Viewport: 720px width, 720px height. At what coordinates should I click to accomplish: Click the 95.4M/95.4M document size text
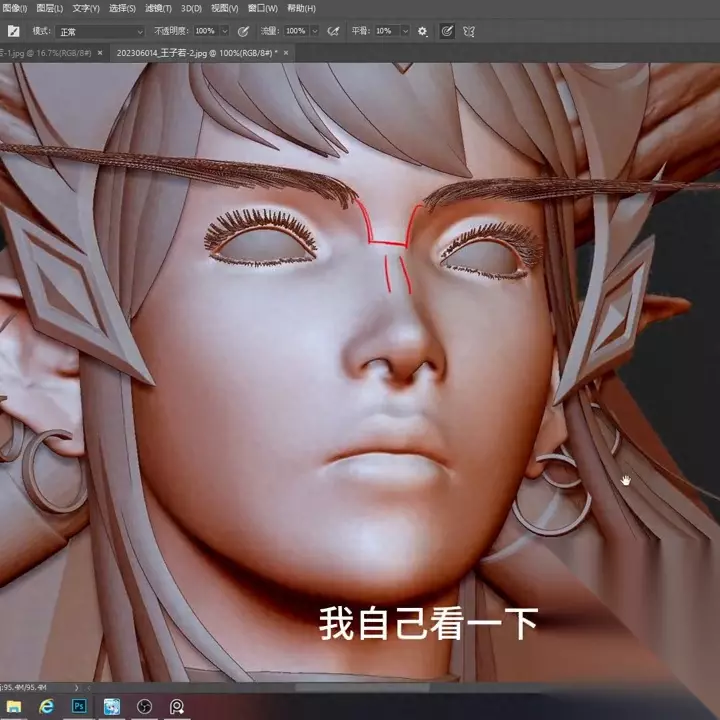(24, 687)
